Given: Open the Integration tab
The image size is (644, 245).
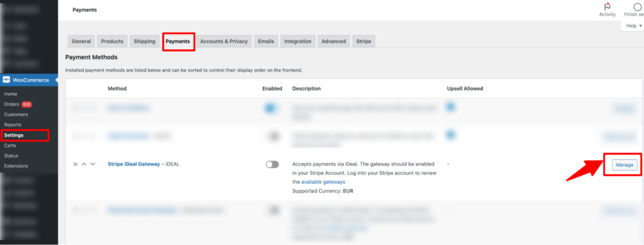Looking at the screenshot, I should [x=297, y=42].
